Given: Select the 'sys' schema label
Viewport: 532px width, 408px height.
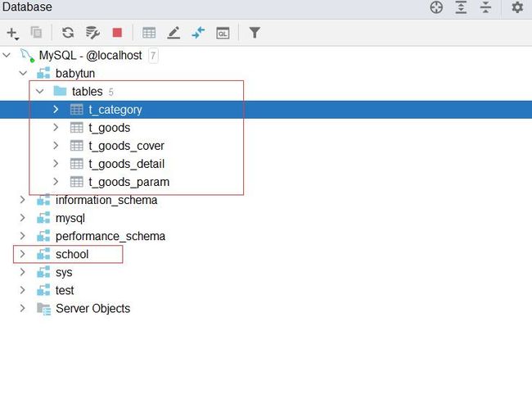Looking at the screenshot, I should click(x=64, y=273).
